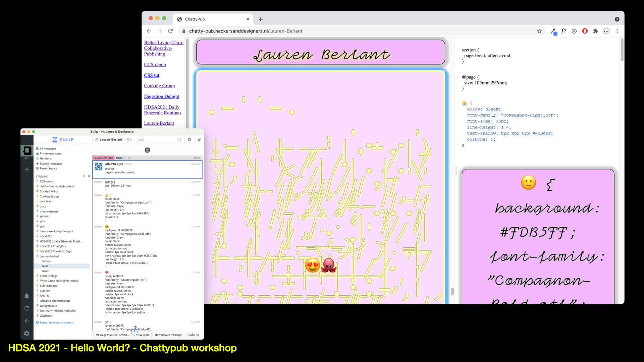Bookmark this page with the star icon
The height and width of the screenshot is (362, 644).
[x=539, y=31]
